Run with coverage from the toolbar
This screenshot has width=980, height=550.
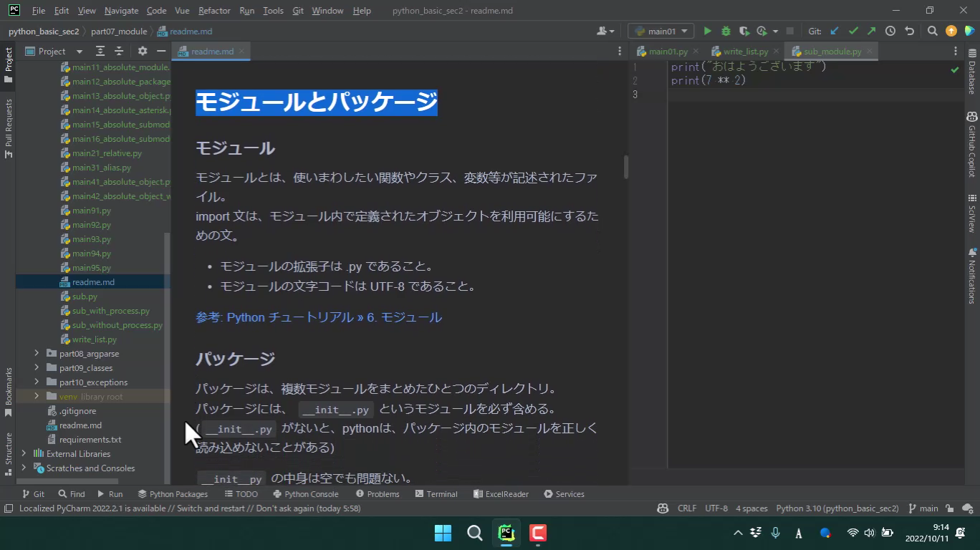(x=744, y=32)
